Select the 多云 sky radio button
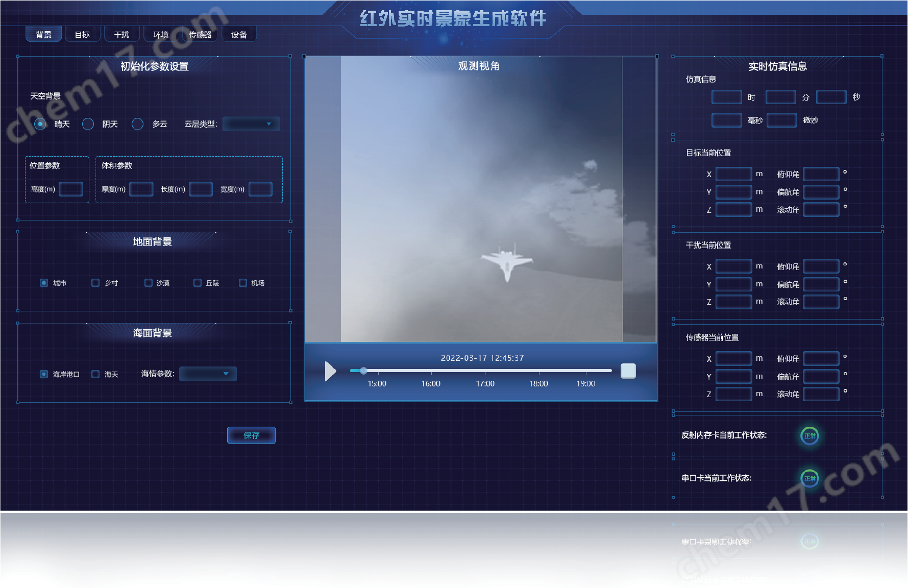This screenshot has height=588, width=908. tap(137, 124)
